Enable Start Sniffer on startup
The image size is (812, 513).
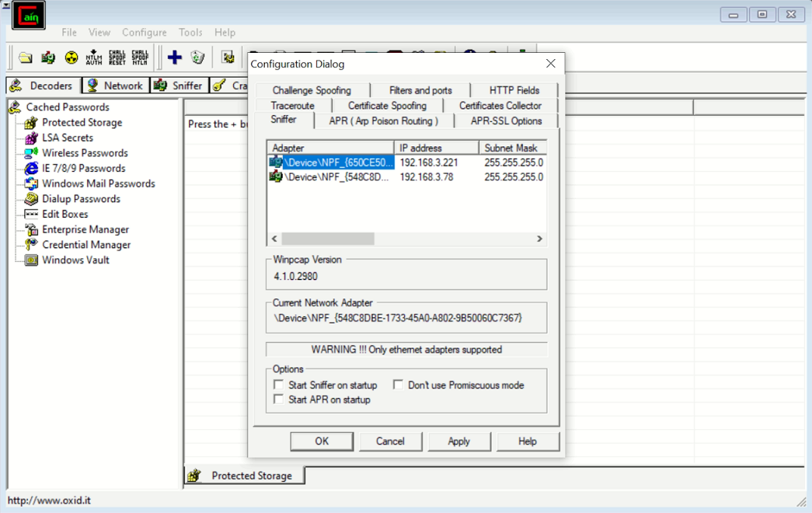[x=279, y=385]
